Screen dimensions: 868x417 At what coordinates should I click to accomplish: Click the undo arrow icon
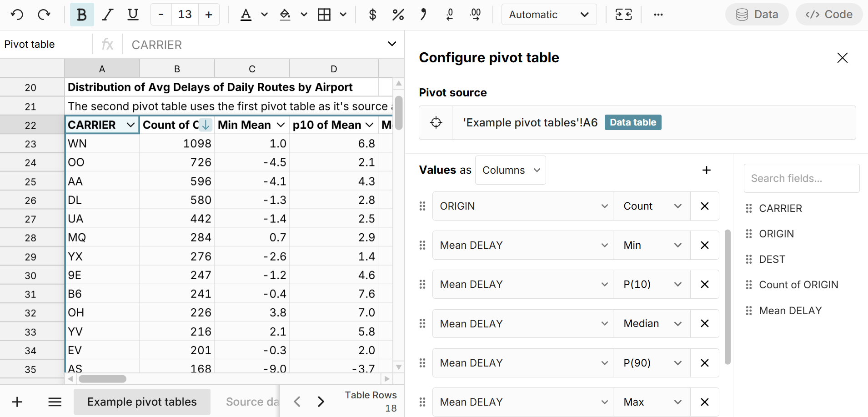coord(17,15)
